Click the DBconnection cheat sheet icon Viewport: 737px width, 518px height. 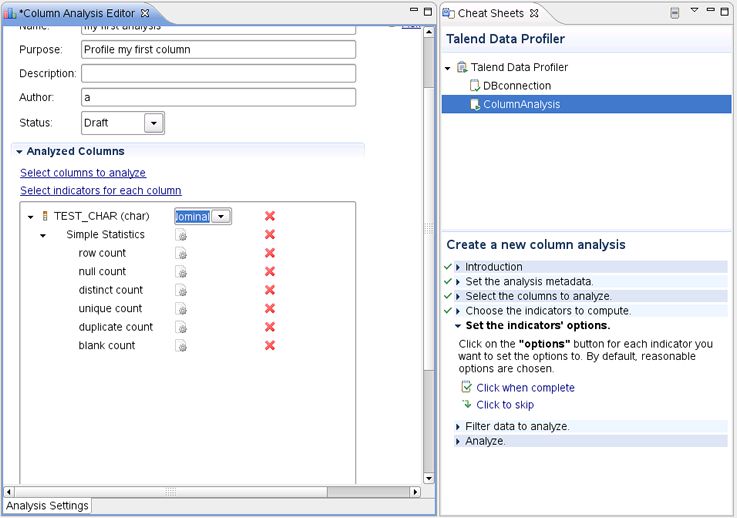point(475,86)
